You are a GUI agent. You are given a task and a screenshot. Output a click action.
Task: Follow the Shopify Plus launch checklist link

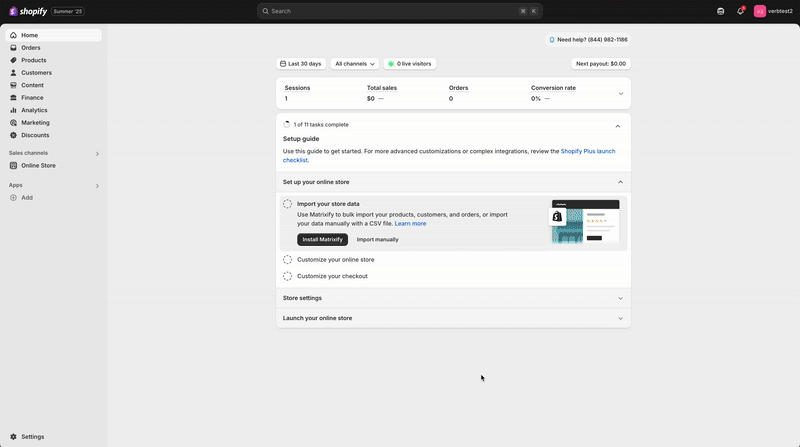587,151
